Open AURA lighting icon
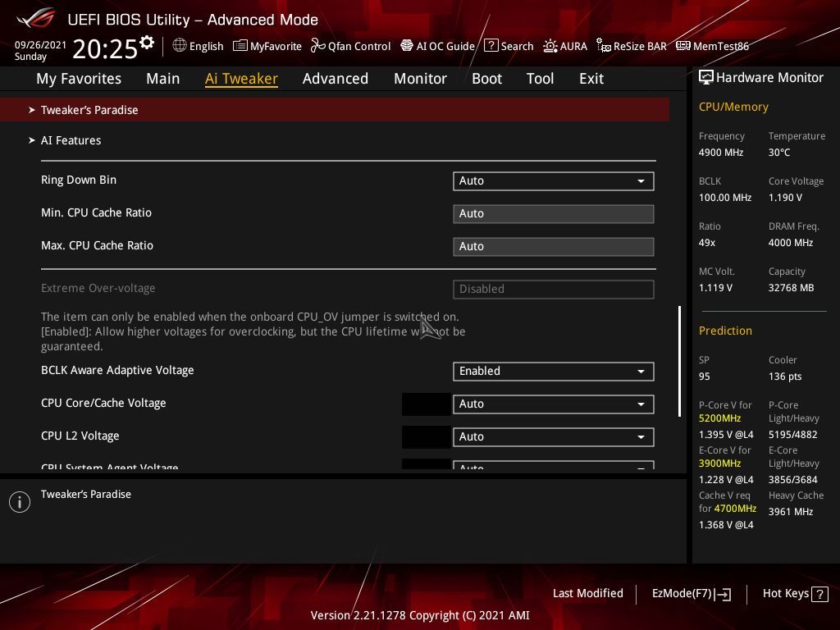840x630 pixels. tap(550, 46)
